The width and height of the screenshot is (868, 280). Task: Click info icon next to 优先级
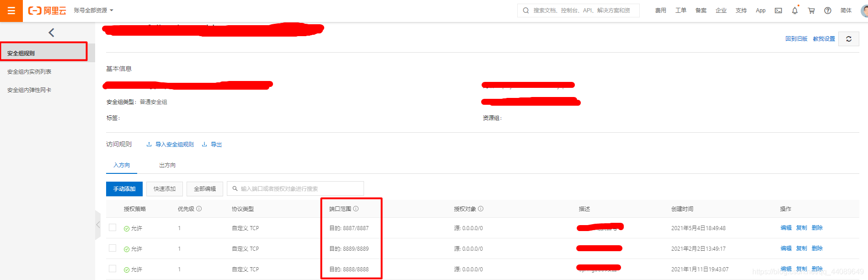199,209
